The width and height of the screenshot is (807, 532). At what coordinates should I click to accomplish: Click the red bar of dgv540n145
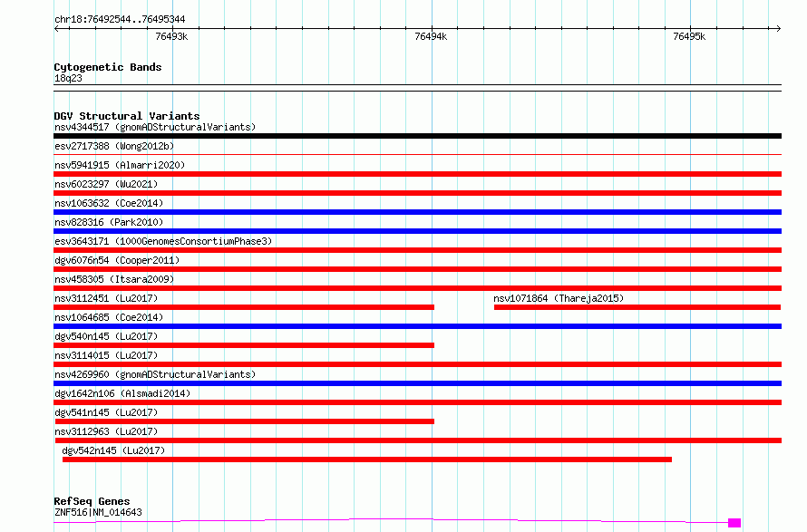pos(244,345)
